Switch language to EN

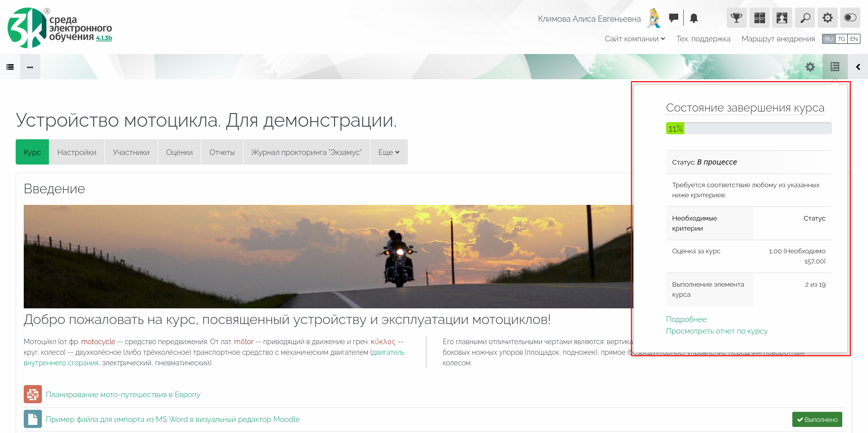click(x=854, y=39)
